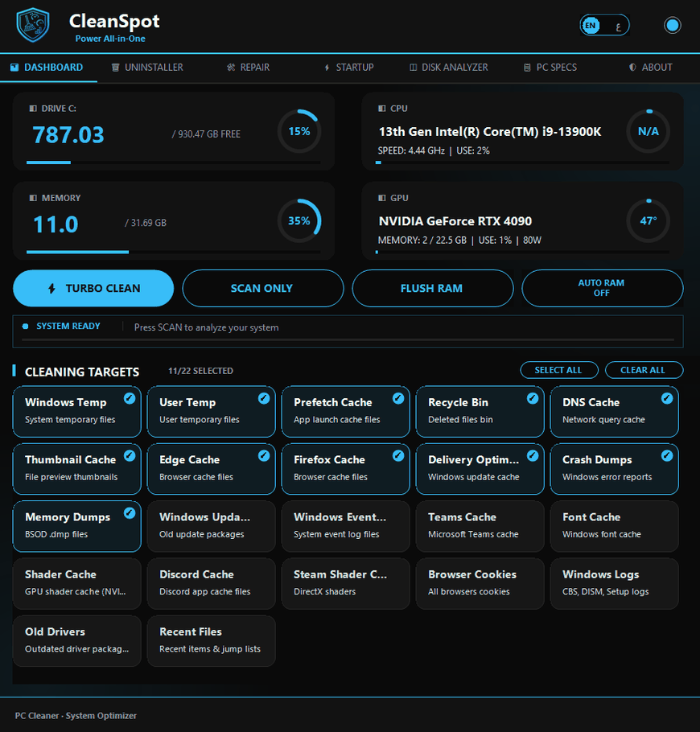Click the Scan Only button
The width and height of the screenshot is (700, 732).
263,288
